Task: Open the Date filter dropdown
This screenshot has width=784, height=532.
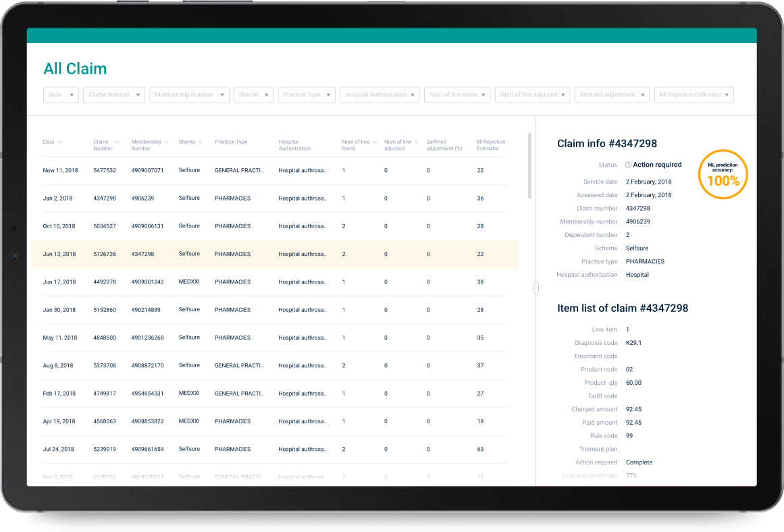Action: (x=61, y=95)
